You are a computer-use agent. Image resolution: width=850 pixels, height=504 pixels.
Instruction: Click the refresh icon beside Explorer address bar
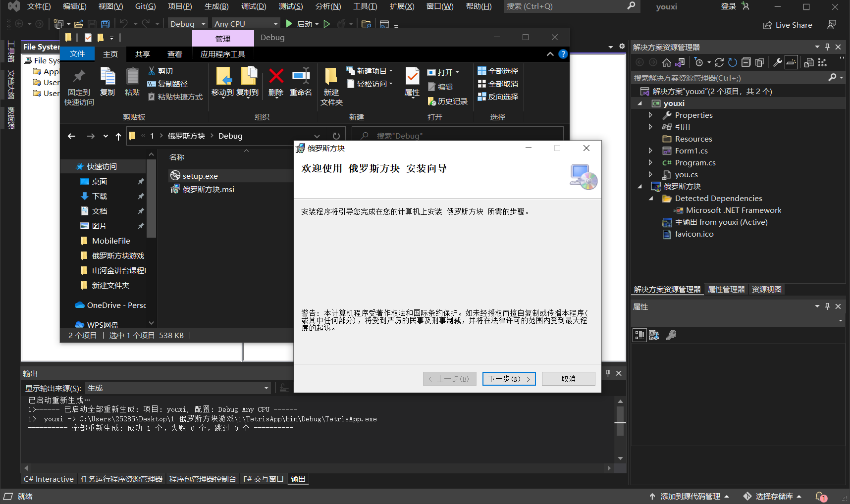(336, 136)
